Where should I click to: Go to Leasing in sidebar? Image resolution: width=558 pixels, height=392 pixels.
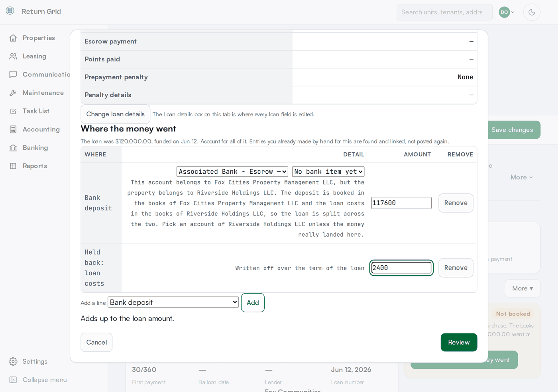[x=34, y=56]
